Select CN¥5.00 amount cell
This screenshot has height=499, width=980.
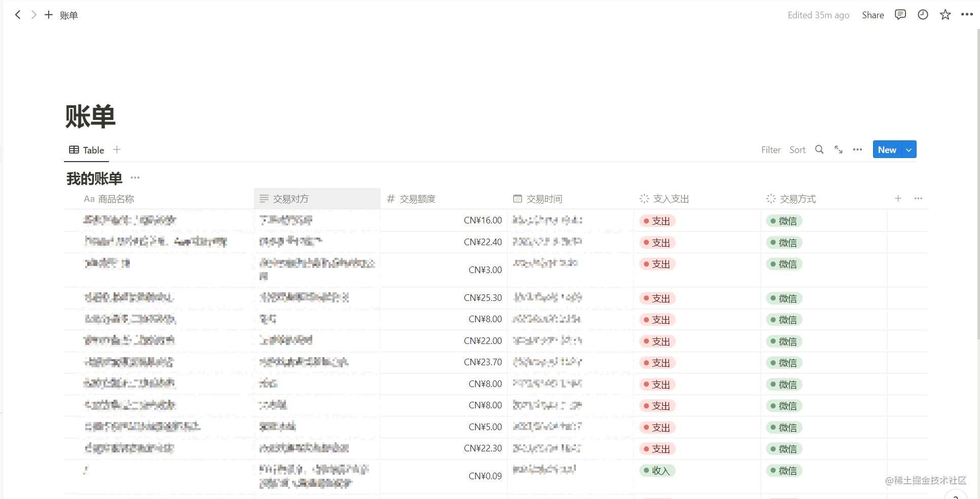point(444,427)
